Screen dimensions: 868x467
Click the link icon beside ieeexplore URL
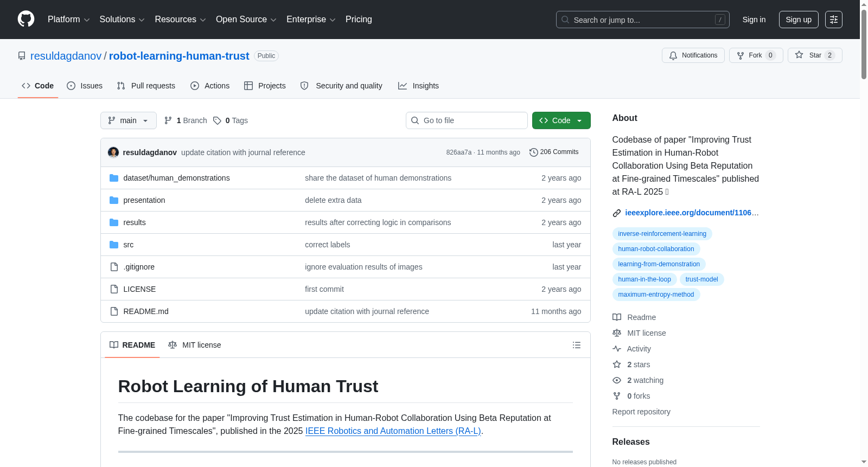pyautogui.click(x=617, y=213)
